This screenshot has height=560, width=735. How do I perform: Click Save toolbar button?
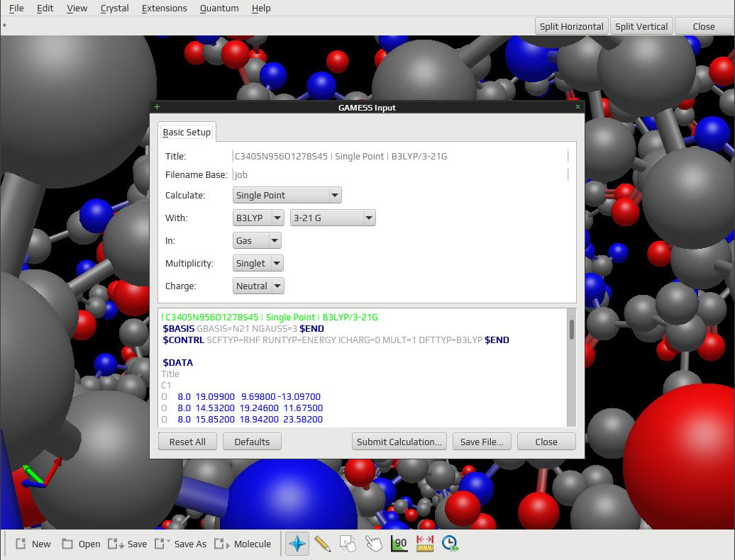(x=127, y=544)
